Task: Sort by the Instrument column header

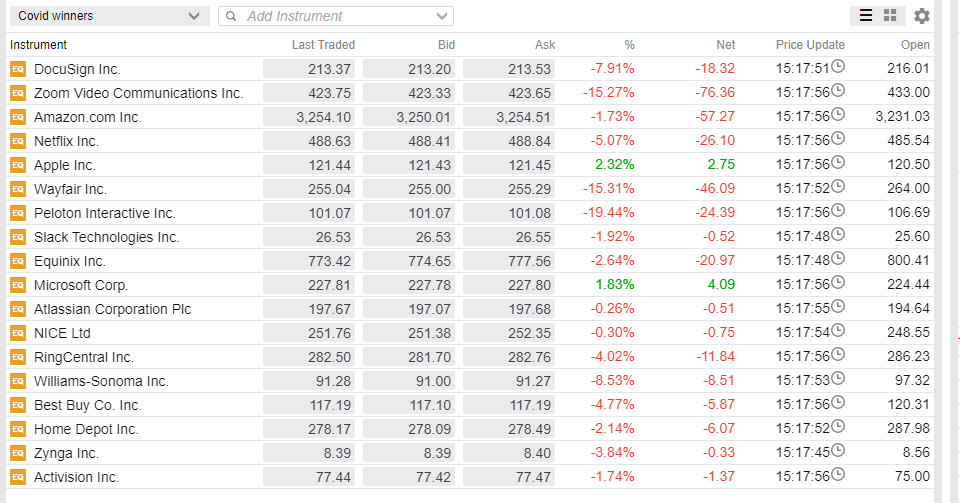Action: click(39, 45)
